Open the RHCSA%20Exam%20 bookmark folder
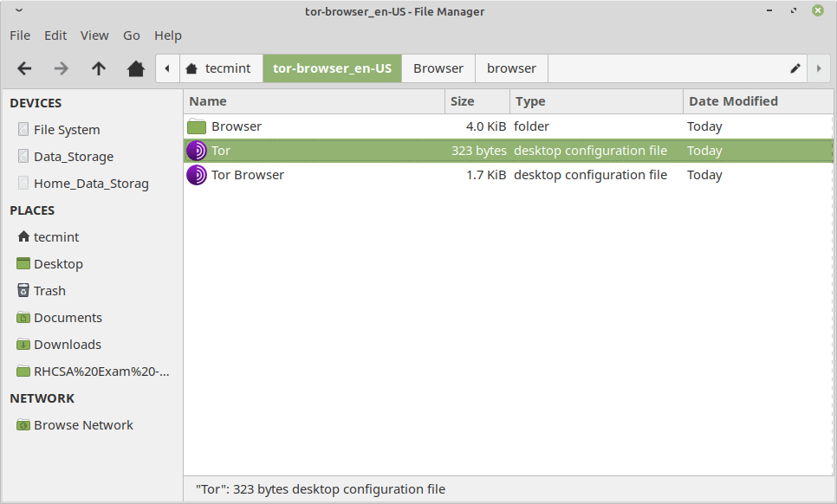The height and width of the screenshot is (504, 837). (x=101, y=372)
